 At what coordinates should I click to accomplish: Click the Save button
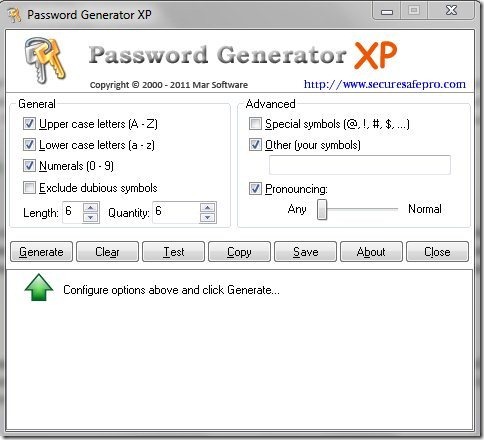[305, 252]
